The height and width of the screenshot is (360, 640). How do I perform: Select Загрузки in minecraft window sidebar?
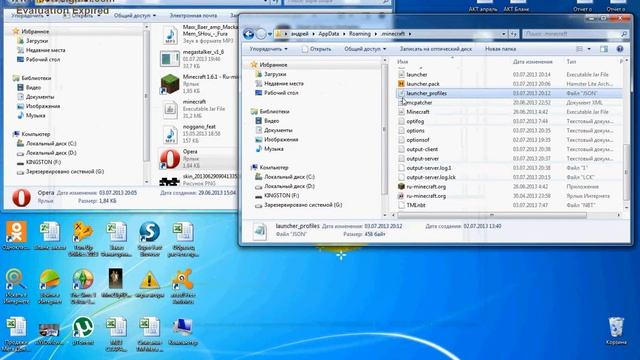tap(275, 74)
